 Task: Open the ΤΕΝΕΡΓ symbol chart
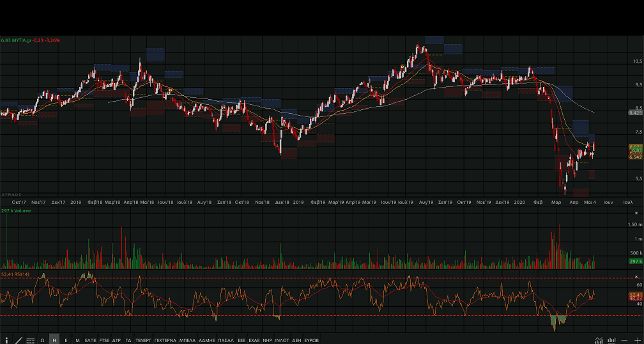[x=143, y=340]
